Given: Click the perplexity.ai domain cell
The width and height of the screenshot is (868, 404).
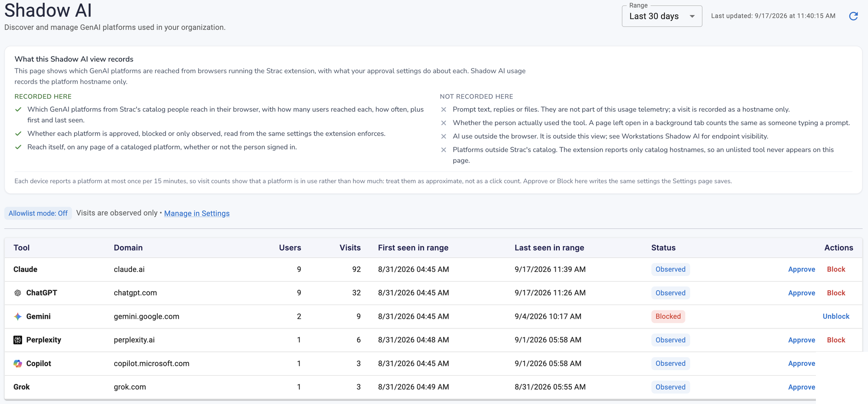Looking at the screenshot, I should coord(134,340).
